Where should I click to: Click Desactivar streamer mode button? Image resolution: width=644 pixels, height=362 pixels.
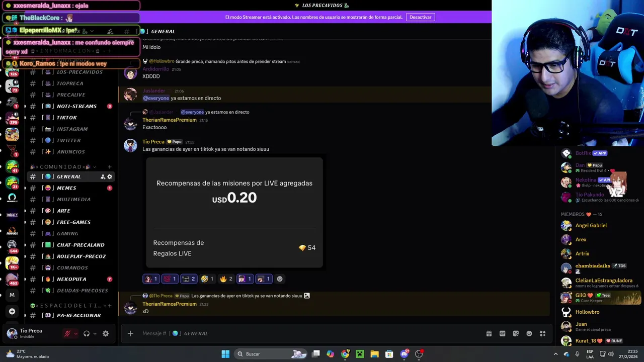coord(420,17)
